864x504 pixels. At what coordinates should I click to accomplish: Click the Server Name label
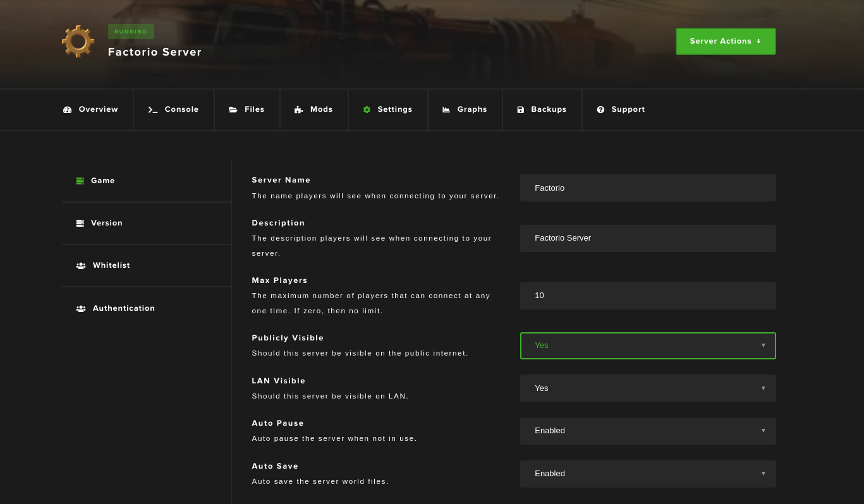point(281,180)
